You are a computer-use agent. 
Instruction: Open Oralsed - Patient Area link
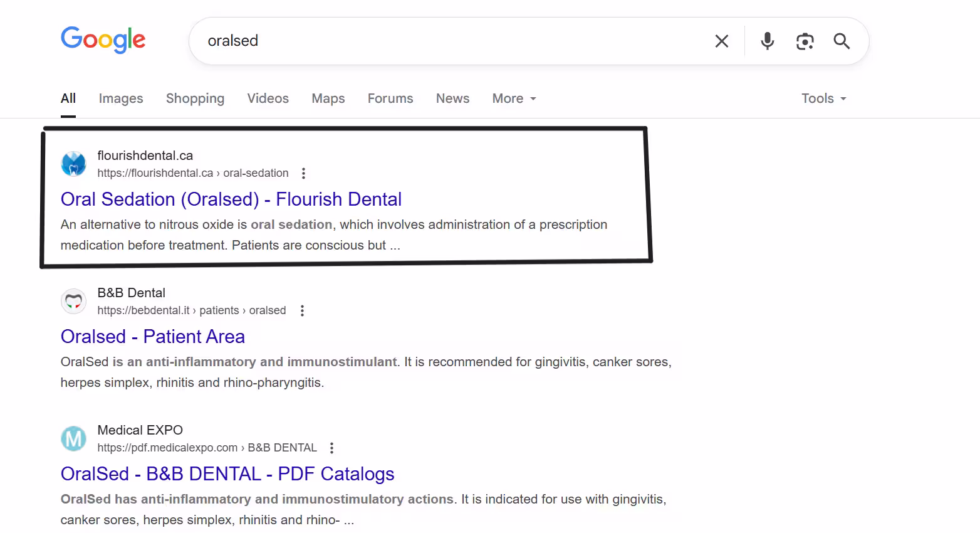click(x=153, y=337)
